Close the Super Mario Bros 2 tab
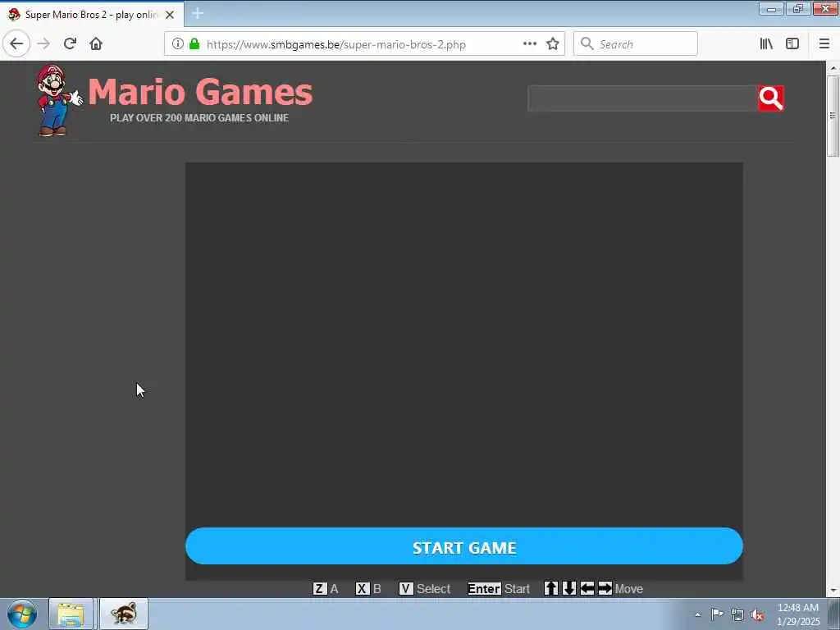The height and width of the screenshot is (630, 840). pos(170,15)
